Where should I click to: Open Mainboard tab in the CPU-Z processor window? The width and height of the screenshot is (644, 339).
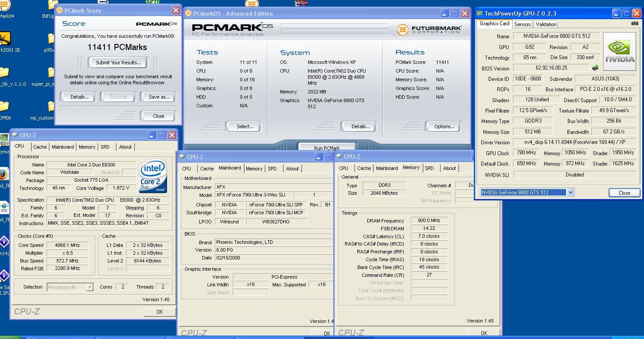(x=63, y=147)
